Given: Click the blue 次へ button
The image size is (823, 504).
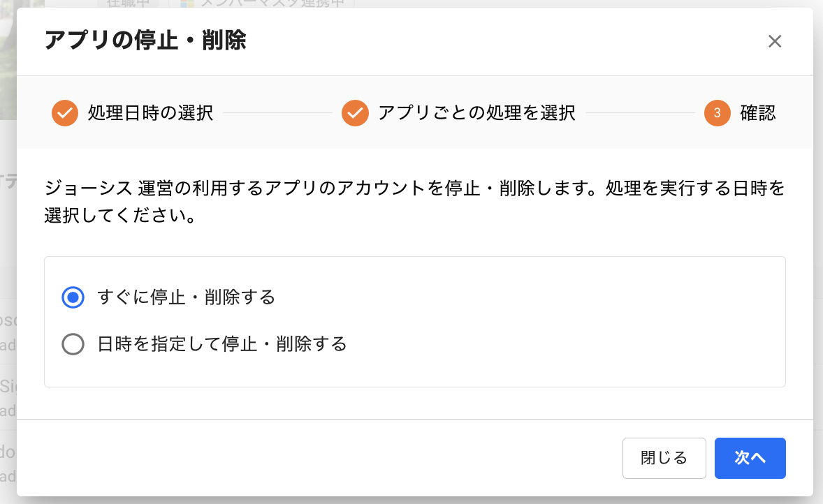Looking at the screenshot, I should click(750, 458).
